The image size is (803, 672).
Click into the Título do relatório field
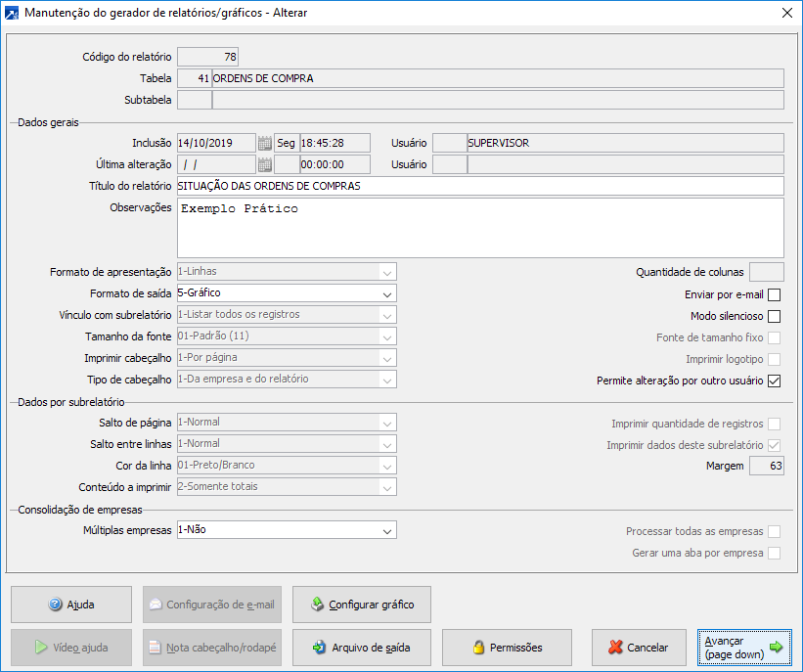pyautogui.click(x=479, y=186)
